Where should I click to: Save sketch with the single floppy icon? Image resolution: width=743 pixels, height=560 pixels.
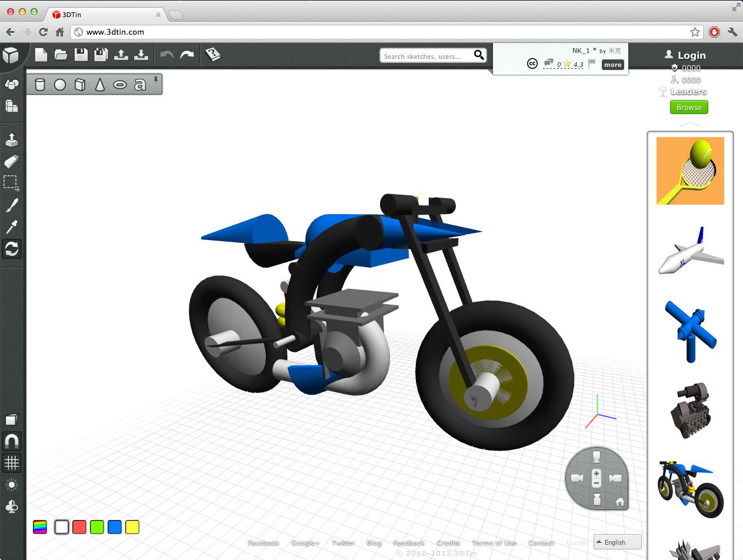[81, 55]
